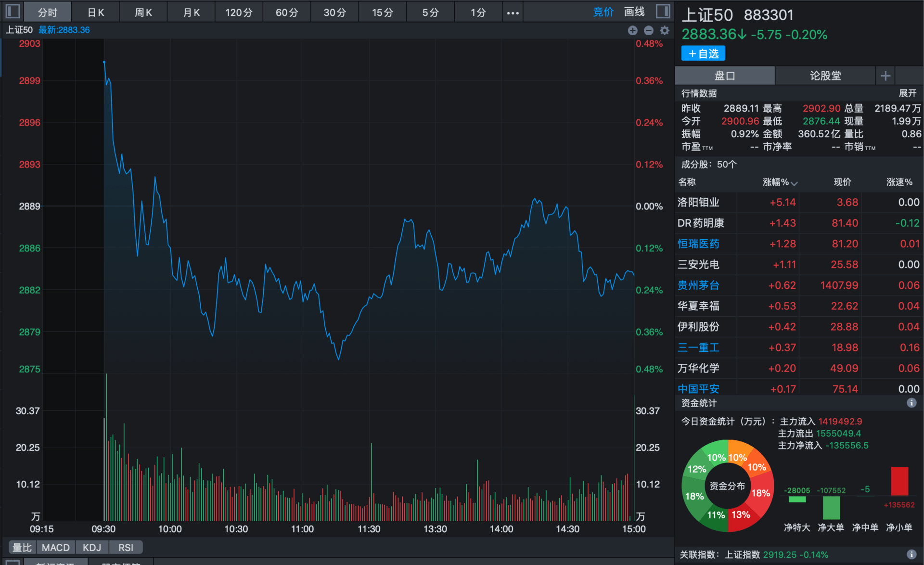924x565 pixels.
Task: Enable KDJ indicator
Action: (x=92, y=547)
